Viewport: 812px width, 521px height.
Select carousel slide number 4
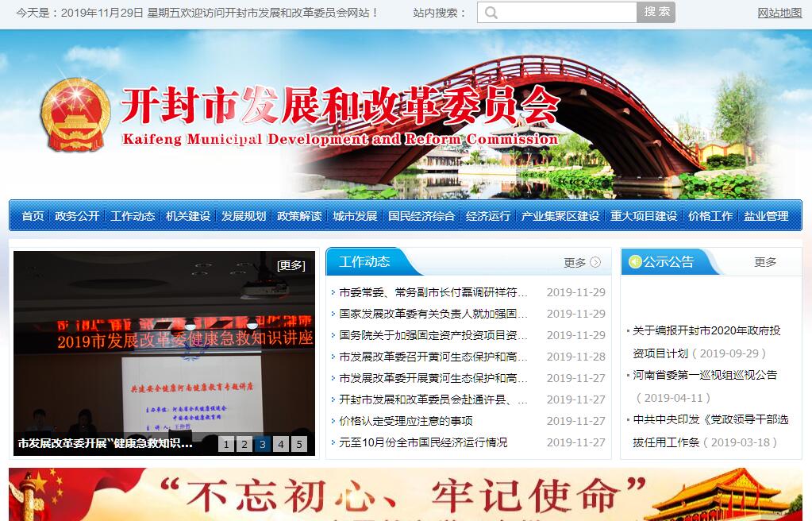(281, 445)
